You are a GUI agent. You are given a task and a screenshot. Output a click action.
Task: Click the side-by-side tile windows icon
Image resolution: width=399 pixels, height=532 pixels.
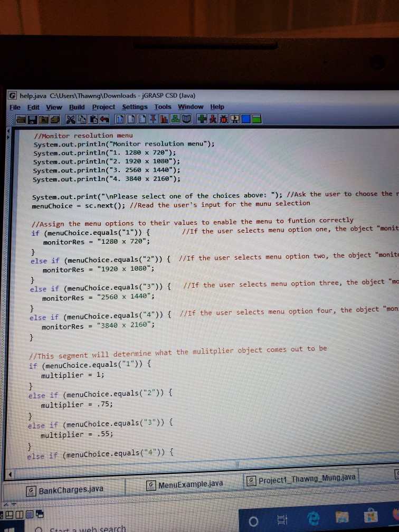[x=20, y=515]
